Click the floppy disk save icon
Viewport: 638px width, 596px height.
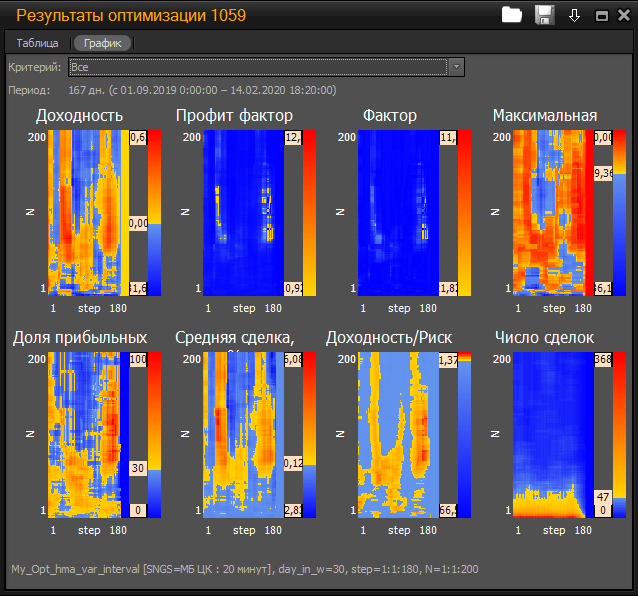pos(544,15)
